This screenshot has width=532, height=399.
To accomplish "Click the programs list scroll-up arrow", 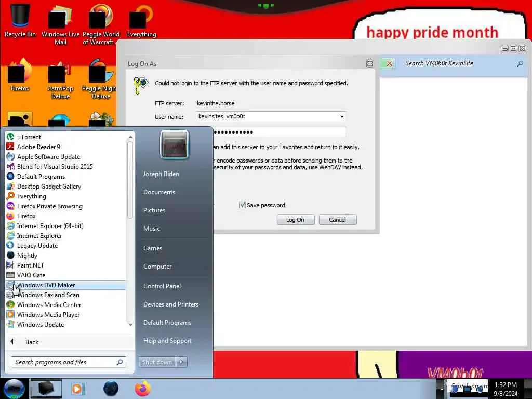I will 130,137.
